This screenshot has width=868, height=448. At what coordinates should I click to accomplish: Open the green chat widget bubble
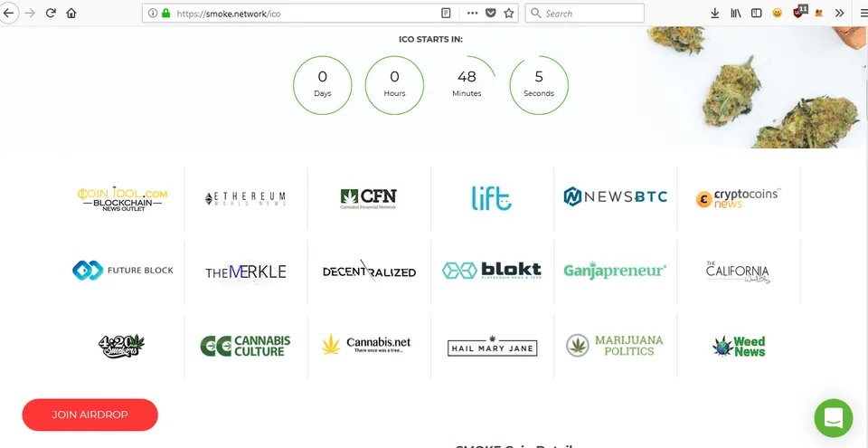pyautogui.click(x=833, y=417)
